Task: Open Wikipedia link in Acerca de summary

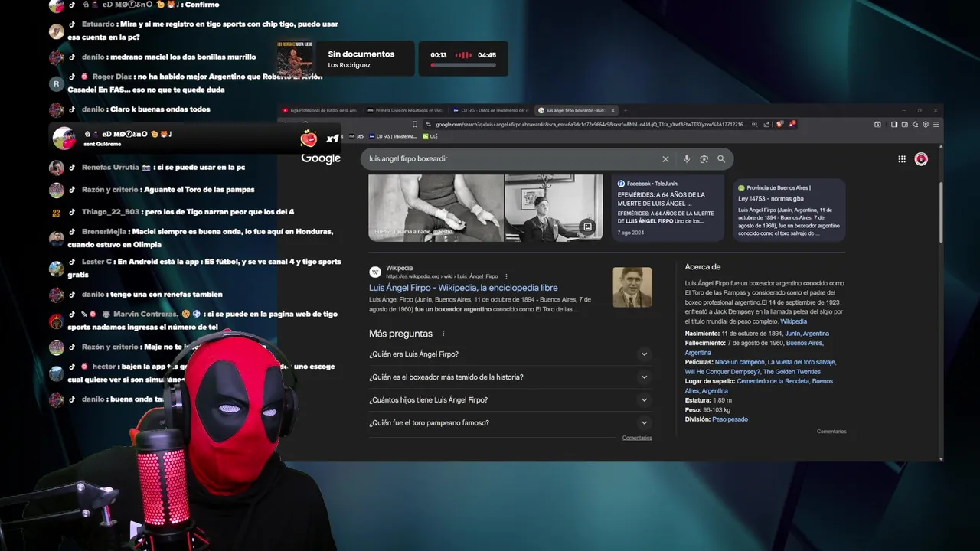Action: (793, 321)
